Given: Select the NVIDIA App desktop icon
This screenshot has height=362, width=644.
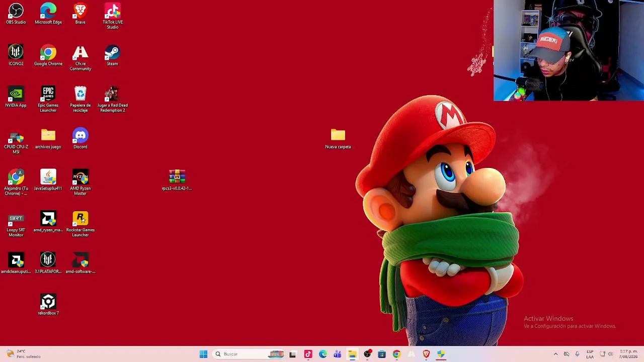Looking at the screenshot, I should [16, 97].
